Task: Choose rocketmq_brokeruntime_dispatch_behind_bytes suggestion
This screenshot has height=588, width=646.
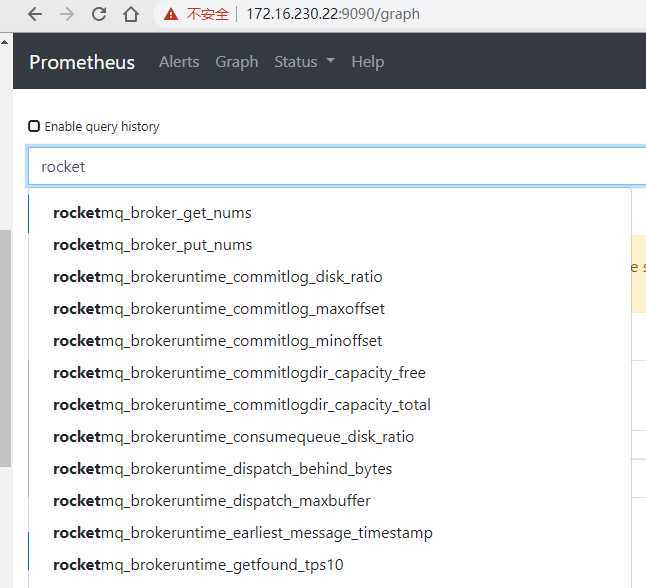Action: (330, 469)
